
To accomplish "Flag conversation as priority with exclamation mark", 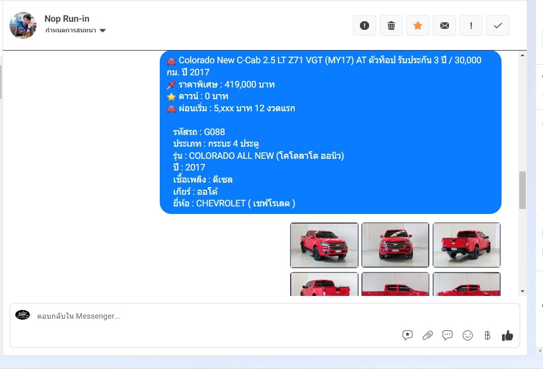I will pos(471,26).
